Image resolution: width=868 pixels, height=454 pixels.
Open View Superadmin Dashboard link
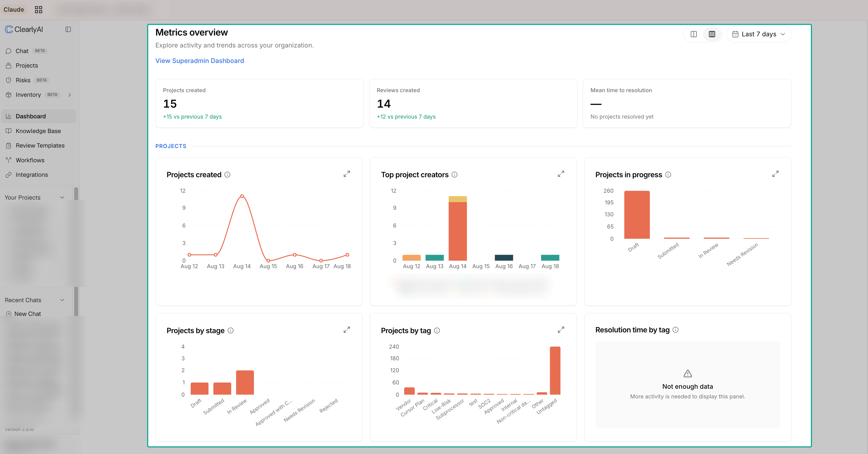pos(199,61)
